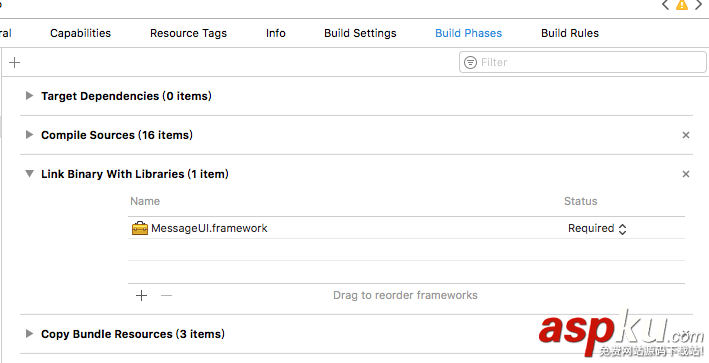
Task: Delete the Link Binary With Libraries phase
Action: coord(686,174)
